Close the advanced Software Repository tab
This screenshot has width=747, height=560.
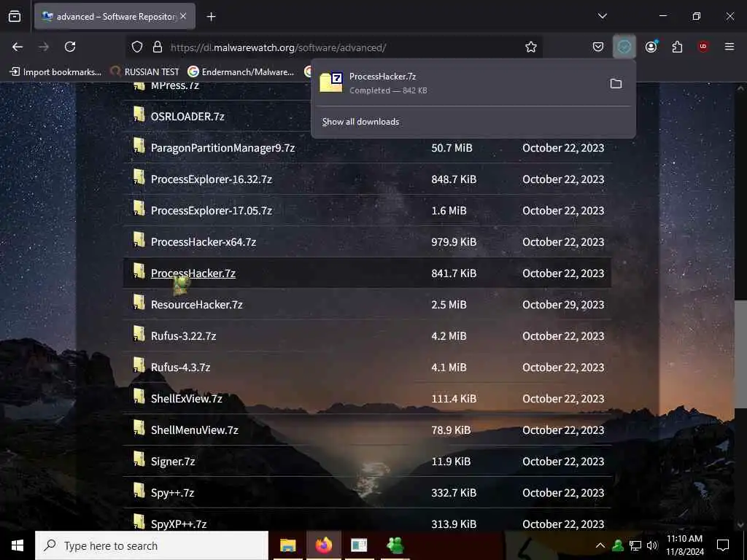tap(183, 16)
